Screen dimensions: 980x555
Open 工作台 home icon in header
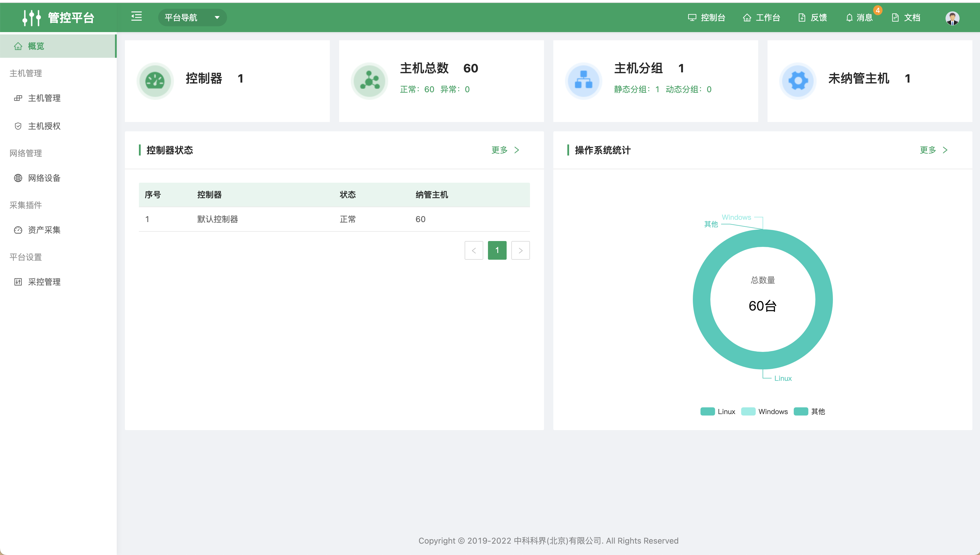(747, 18)
